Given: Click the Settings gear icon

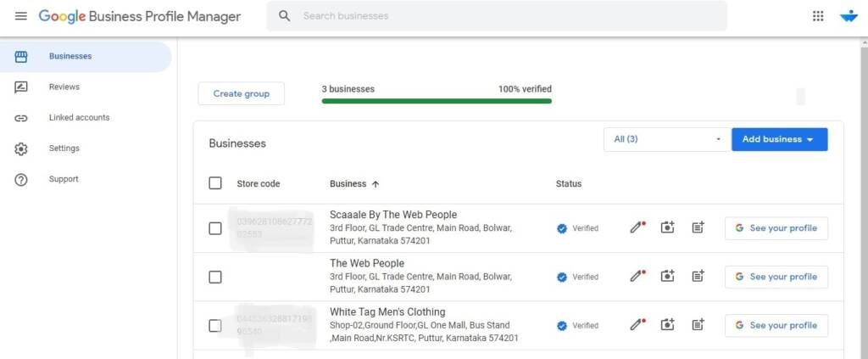Looking at the screenshot, I should (21, 149).
